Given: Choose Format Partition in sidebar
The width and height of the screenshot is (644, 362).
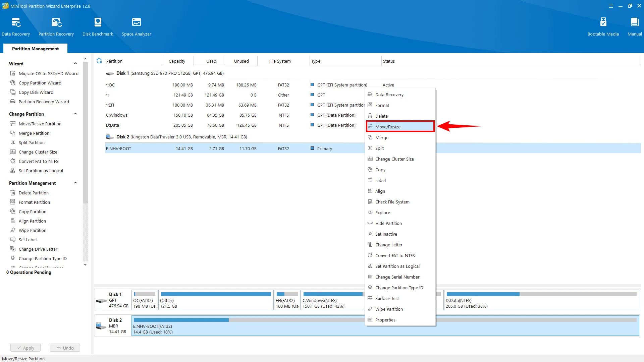Looking at the screenshot, I should [x=30, y=202].
